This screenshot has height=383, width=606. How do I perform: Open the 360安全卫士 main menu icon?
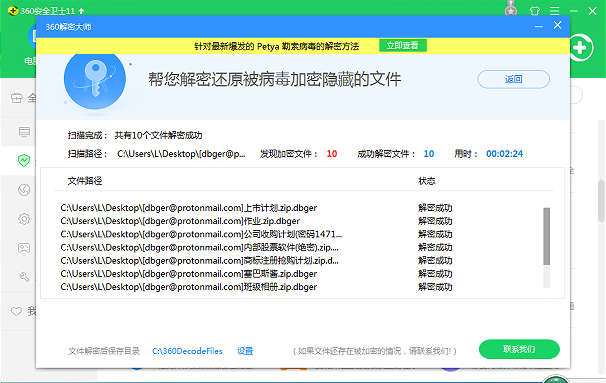coord(554,11)
